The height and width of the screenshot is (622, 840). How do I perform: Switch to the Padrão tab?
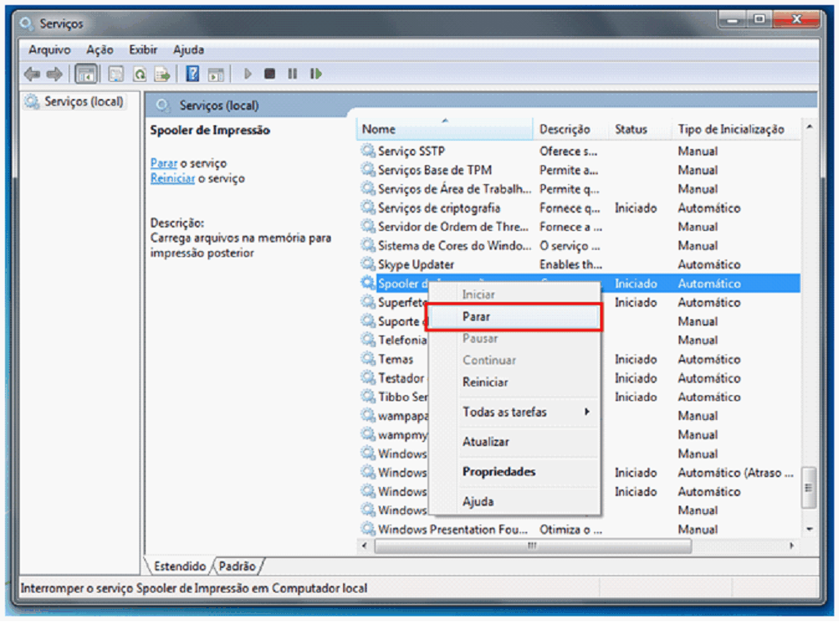pyautogui.click(x=238, y=566)
